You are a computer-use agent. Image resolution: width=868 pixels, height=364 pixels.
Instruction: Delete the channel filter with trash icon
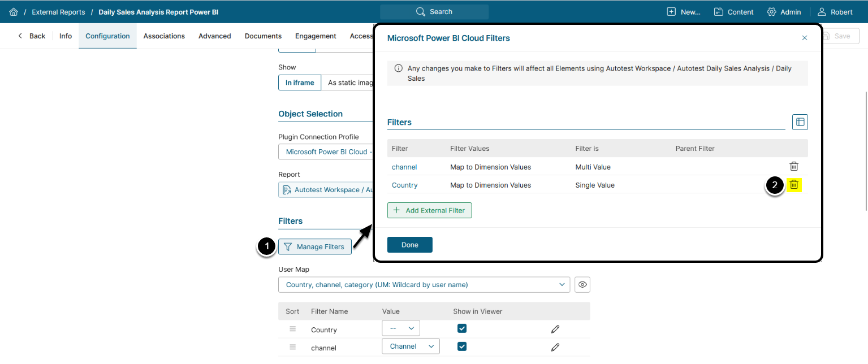click(x=794, y=166)
